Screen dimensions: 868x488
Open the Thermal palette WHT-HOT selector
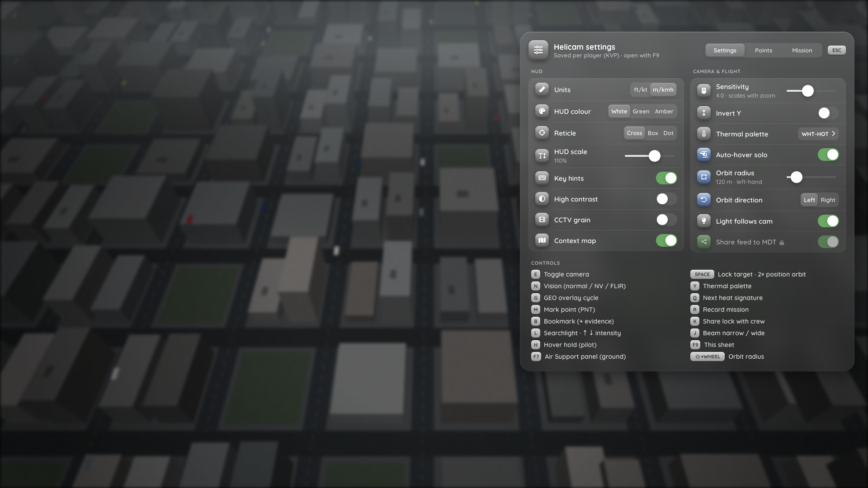pos(818,134)
